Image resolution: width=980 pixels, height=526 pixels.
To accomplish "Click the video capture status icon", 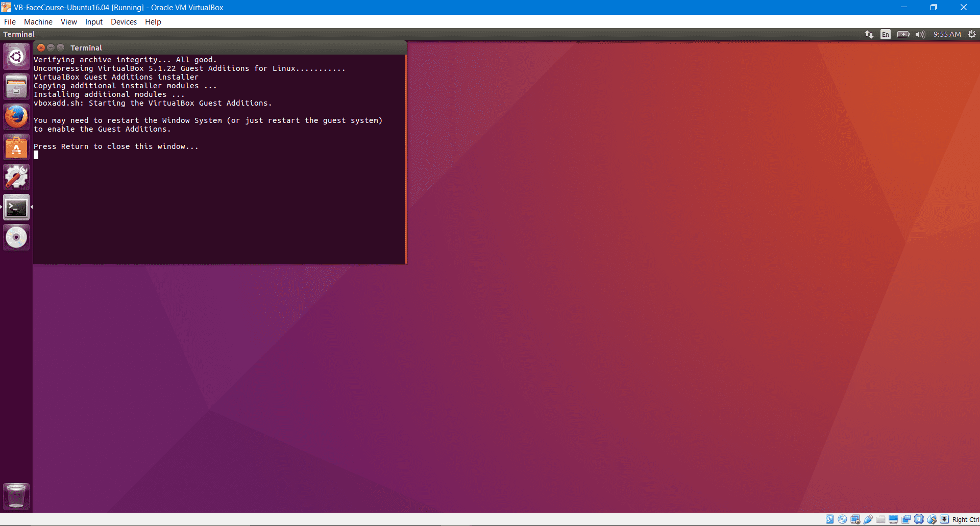I will pyautogui.click(x=906, y=519).
